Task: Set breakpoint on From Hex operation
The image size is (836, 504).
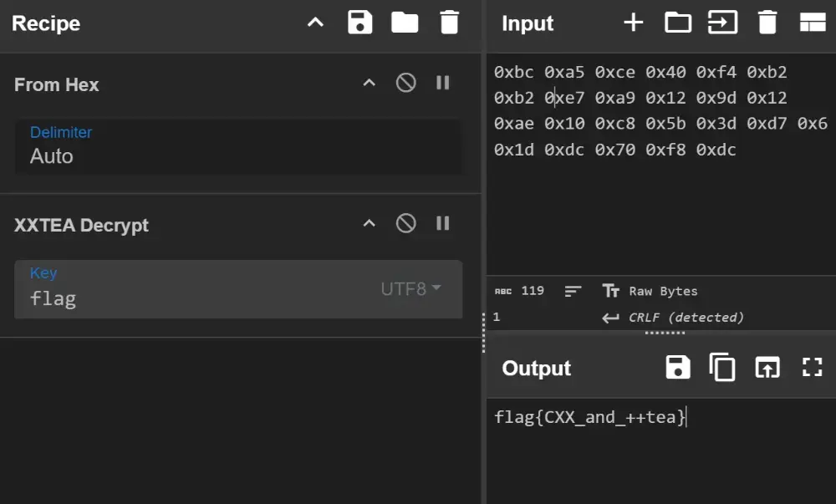Action: [443, 83]
